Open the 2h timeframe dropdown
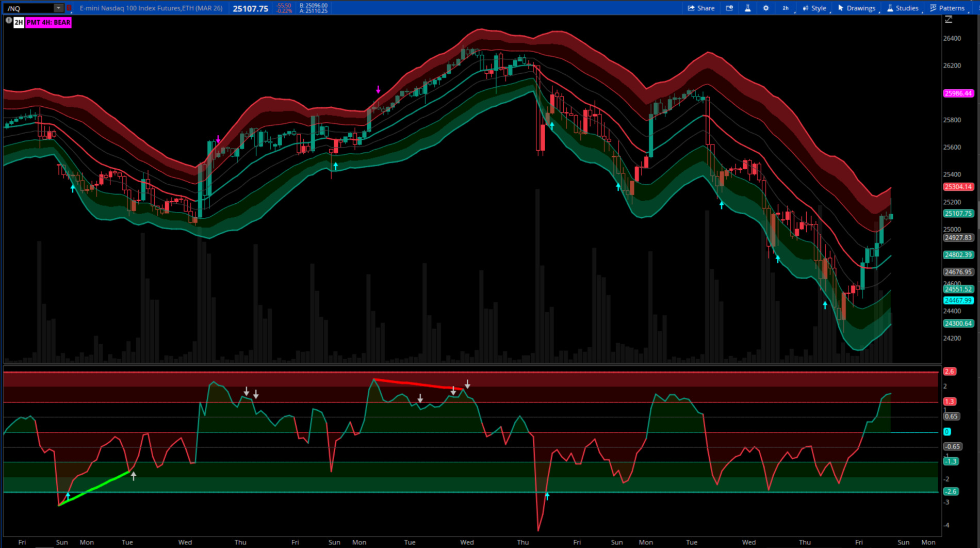The height and width of the screenshot is (548, 980). click(x=786, y=8)
